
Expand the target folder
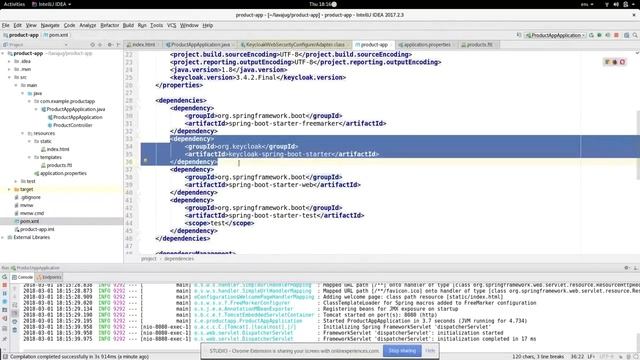(9, 189)
